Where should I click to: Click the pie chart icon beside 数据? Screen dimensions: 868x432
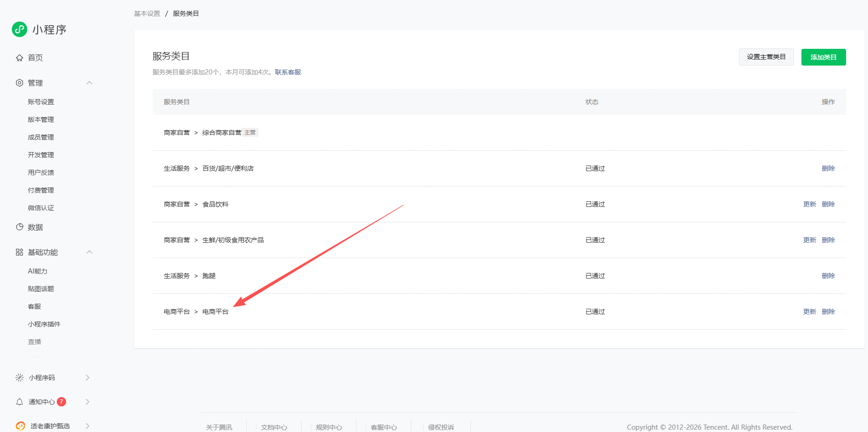[x=20, y=227]
